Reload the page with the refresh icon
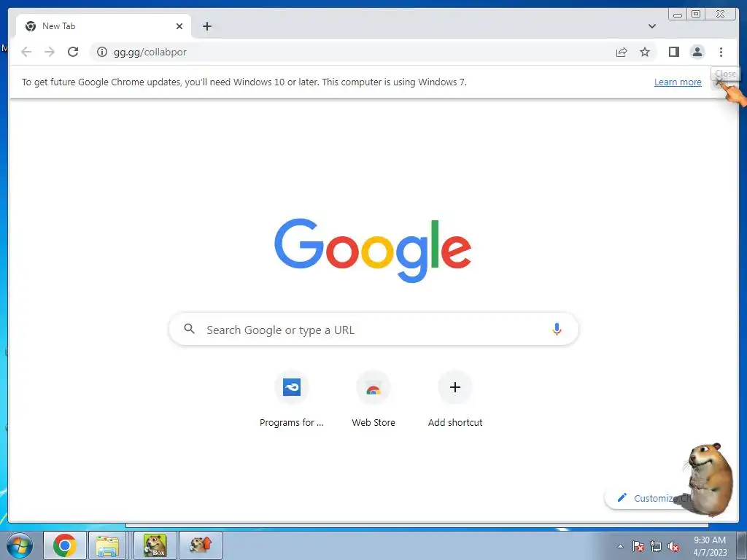The height and width of the screenshot is (560, 747). click(x=73, y=52)
